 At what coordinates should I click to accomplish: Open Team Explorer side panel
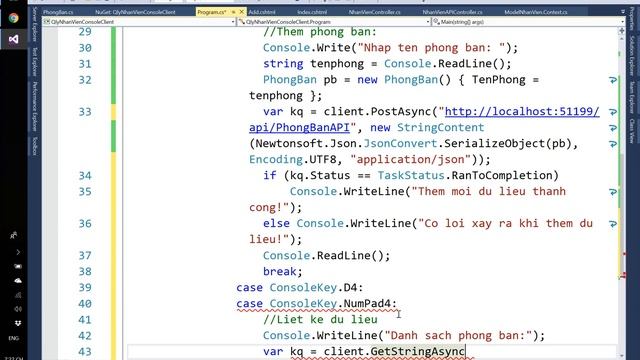632,98
